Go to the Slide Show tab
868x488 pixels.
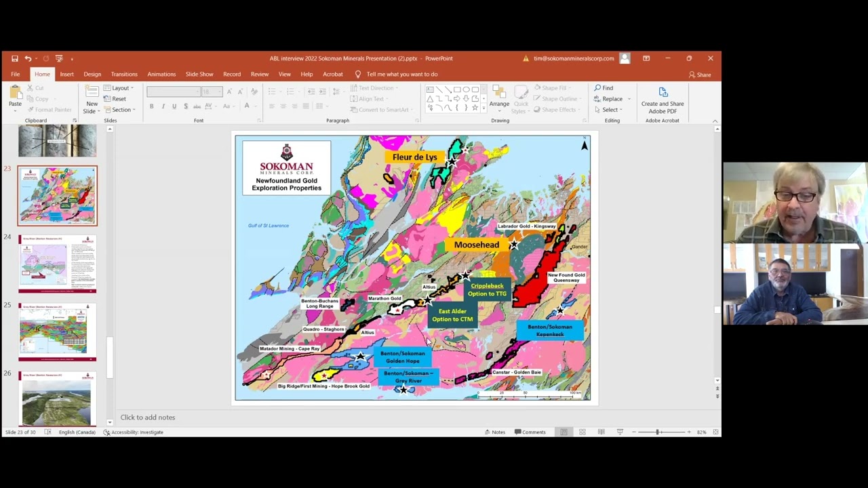(x=199, y=74)
